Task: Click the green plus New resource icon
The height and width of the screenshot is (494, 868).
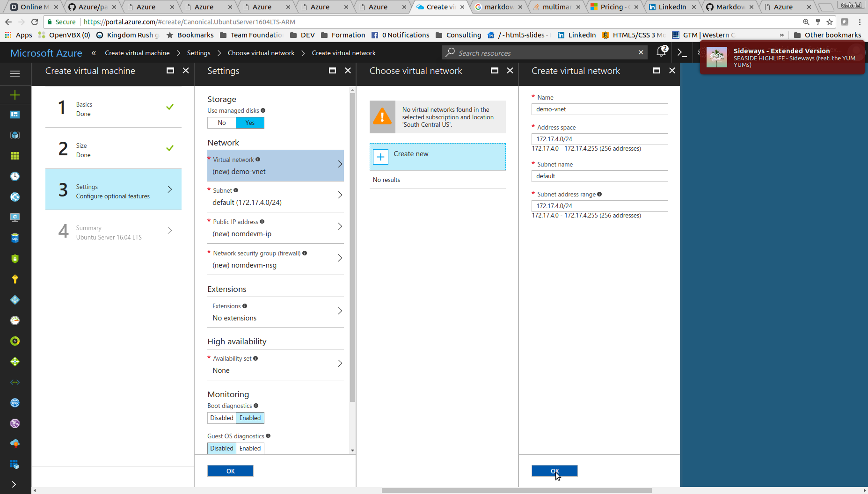Action: 15,95
